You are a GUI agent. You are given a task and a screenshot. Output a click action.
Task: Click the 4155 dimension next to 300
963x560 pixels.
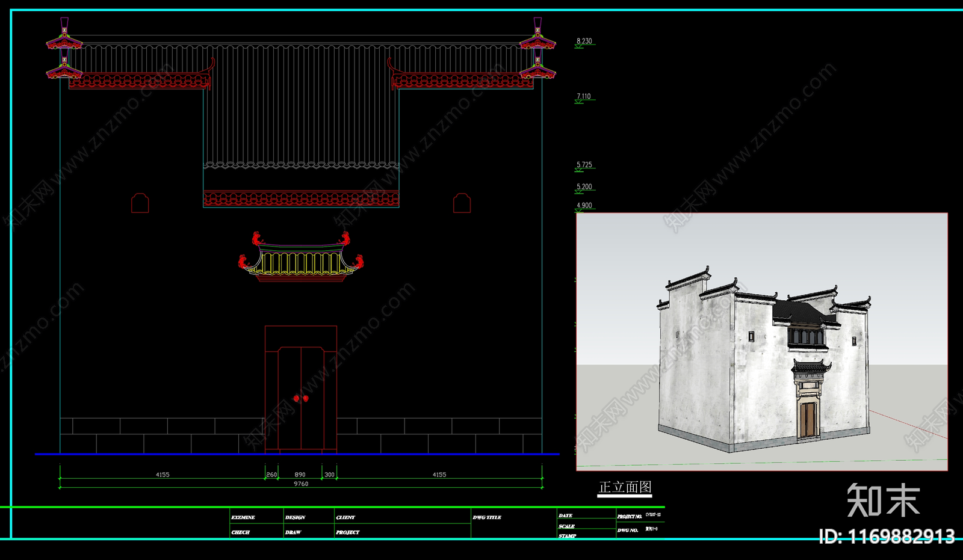point(439,475)
